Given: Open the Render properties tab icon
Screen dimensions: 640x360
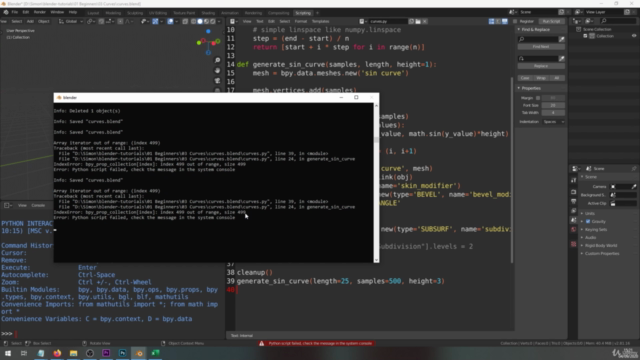Looking at the screenshot, I should (573, 192).
